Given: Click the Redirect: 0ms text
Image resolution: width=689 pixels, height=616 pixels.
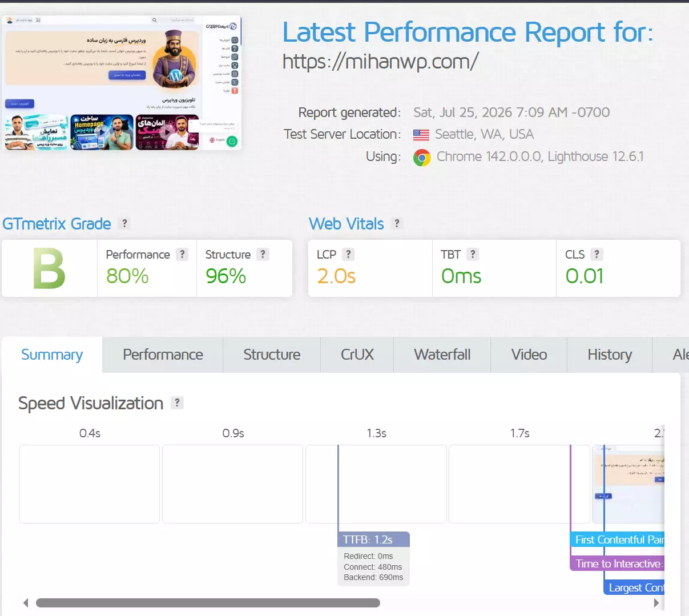Looking at the screenshot, I should click(x=368, y=556).
